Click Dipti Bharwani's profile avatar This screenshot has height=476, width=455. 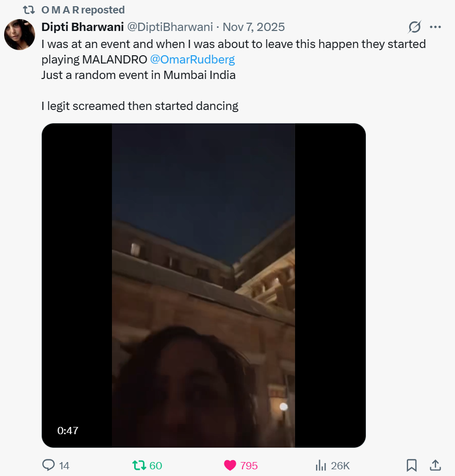20,35
